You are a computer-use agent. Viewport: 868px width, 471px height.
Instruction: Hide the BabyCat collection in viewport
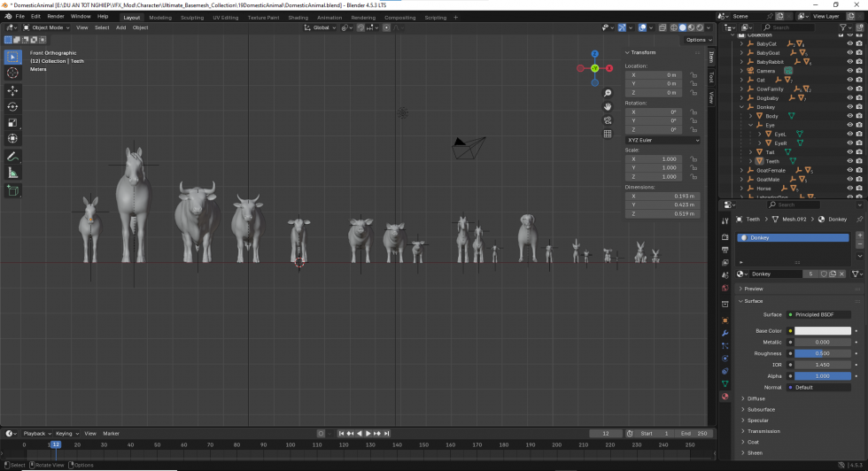[x=849, y=43]
